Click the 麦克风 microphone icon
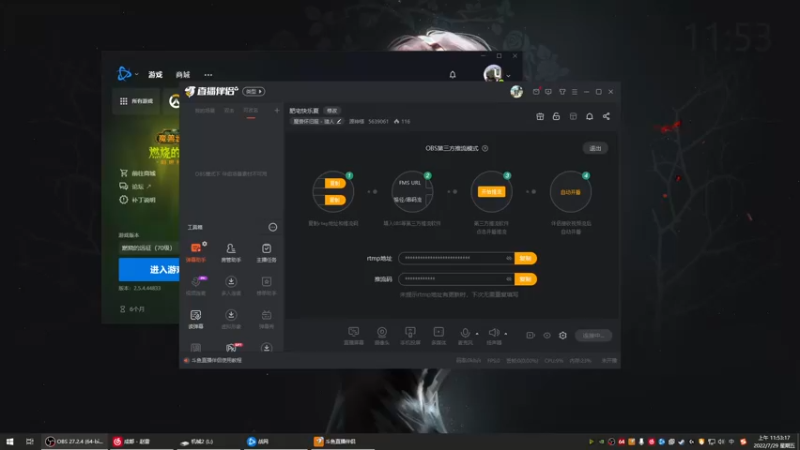Image resolution: width=800 pixels, height=450 pixels. (465, 334)
